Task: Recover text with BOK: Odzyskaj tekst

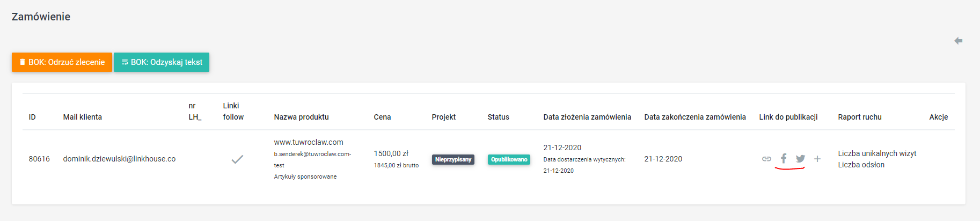Action: 162,62
